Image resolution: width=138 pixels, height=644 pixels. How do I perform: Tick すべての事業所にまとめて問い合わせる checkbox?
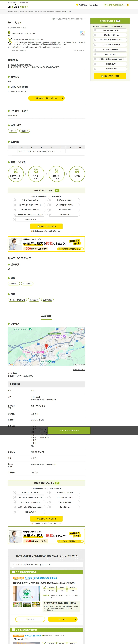(x=13, y=564)
